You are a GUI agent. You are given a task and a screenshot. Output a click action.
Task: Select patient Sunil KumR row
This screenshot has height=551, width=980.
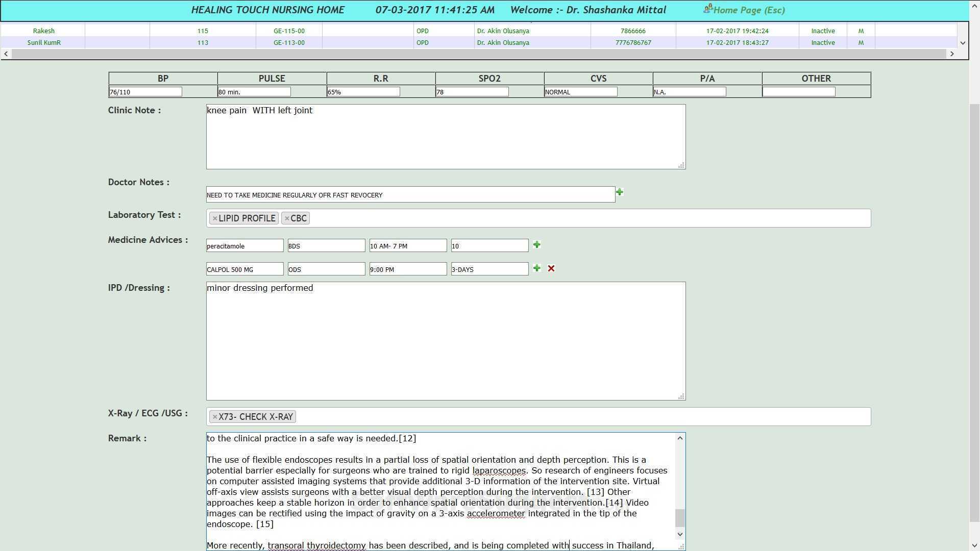44,43
